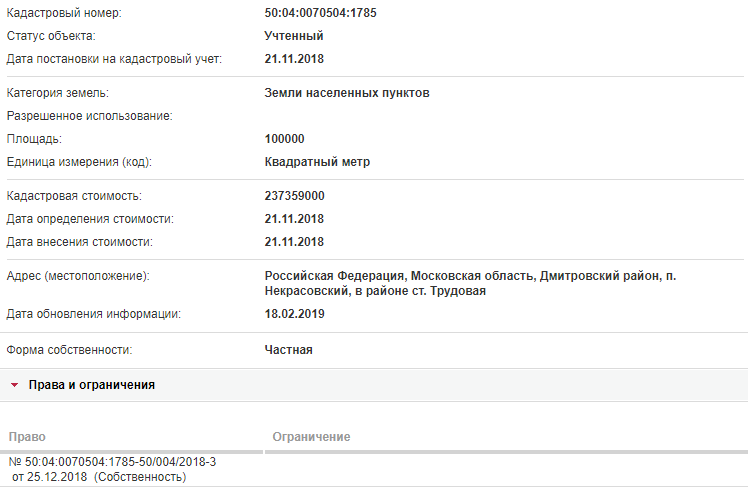Click the Частная ownership form value
The image size is (748, 487).
pyautogui.click(x=289, y=350)
